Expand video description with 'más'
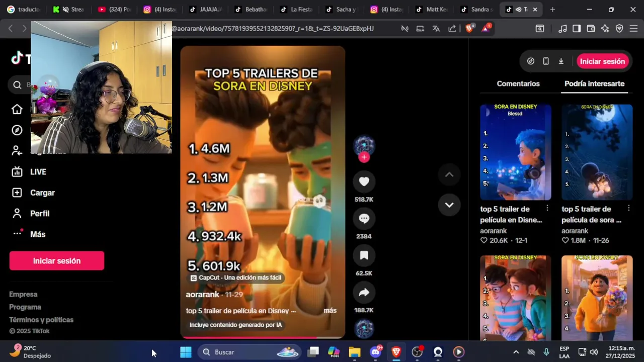644x362 pixels. pyautogui.click(x=330, y=311)
